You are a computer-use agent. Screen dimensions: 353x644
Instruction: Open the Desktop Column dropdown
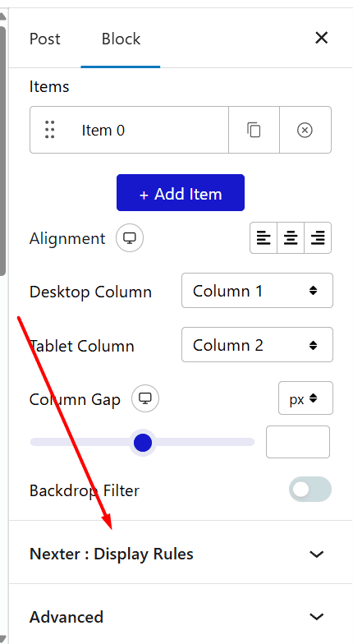[x=258, y=291]
